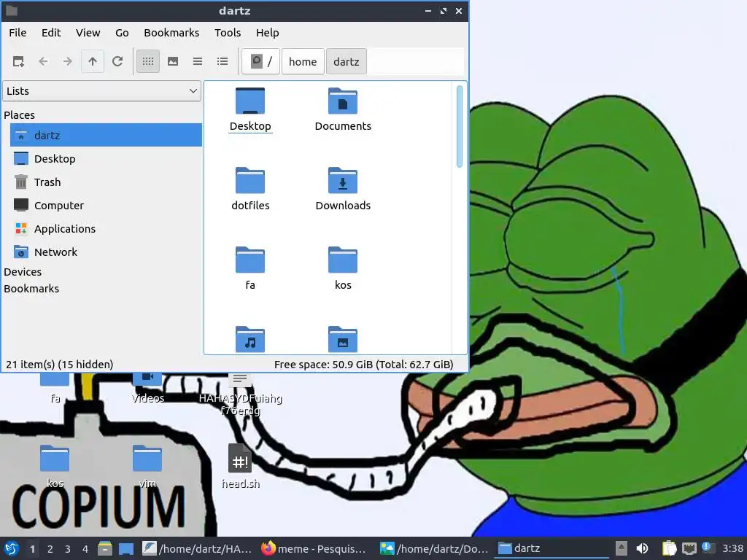
Task: Switch to /home/dartz/HA... editor window
Action: 197,548
